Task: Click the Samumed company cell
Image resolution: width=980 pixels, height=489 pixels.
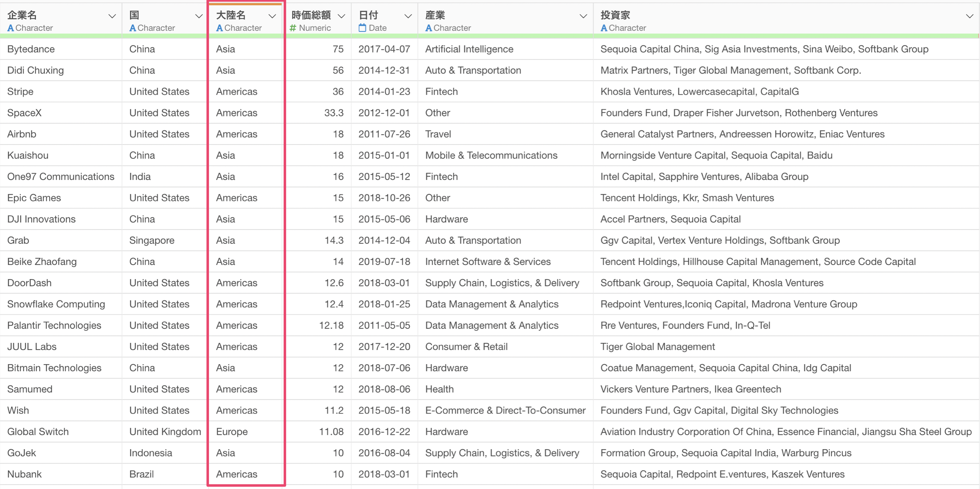Action: click(61, 389)
